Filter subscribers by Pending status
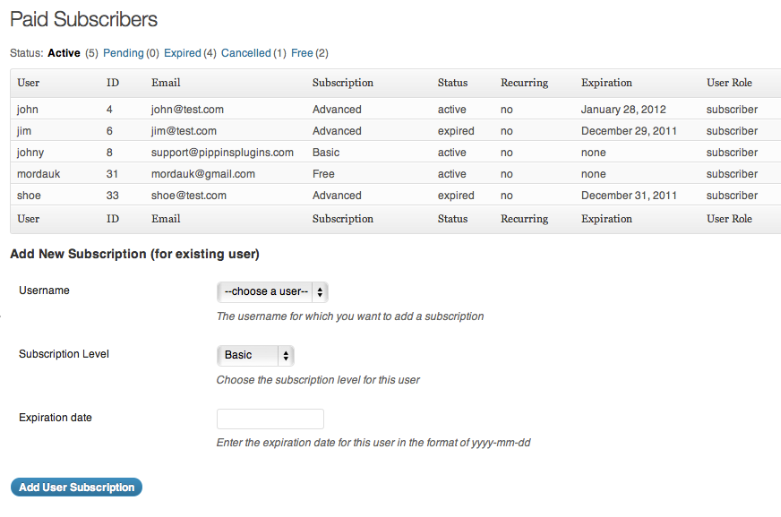781x517 pixels. [123, 53]
